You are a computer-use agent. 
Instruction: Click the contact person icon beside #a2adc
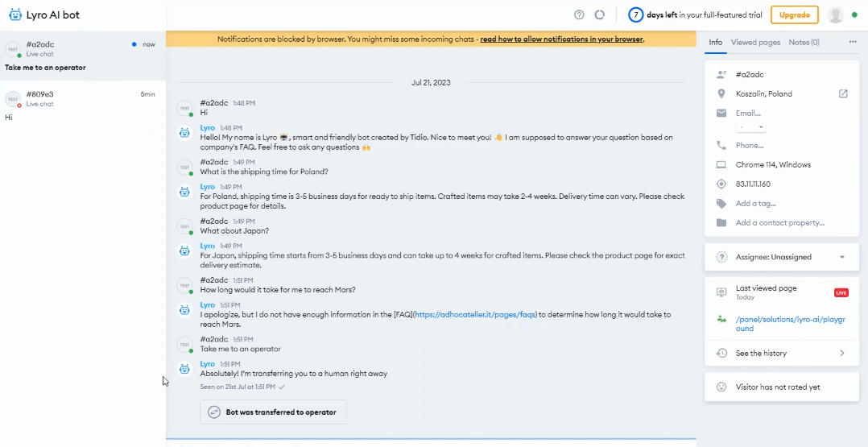721,74
